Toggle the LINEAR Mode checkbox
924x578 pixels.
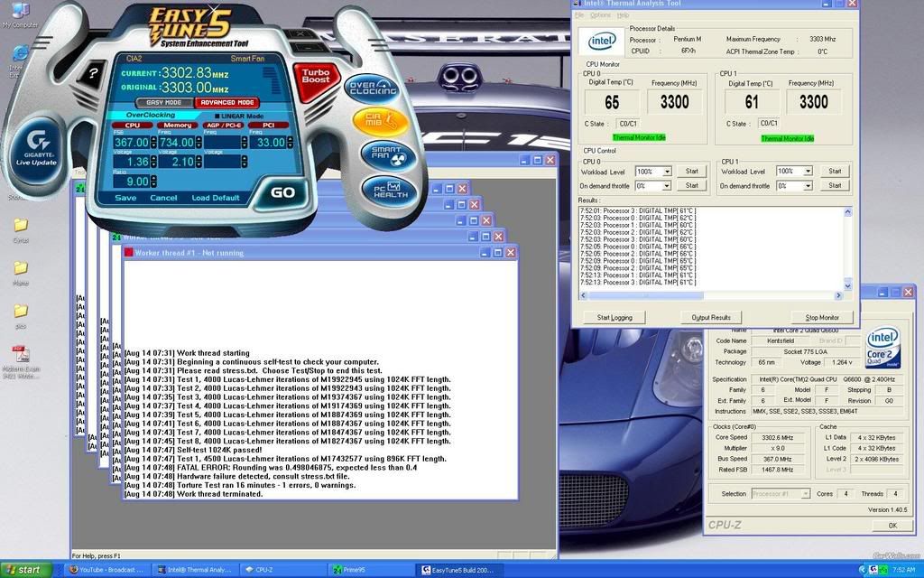[x=217, y=117]
